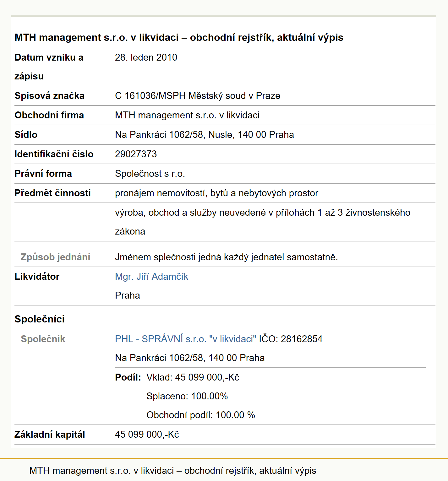448x481 pixels.
Task: Select Vklad: 45 099 000,-Kč
Action: click(193, 377)
